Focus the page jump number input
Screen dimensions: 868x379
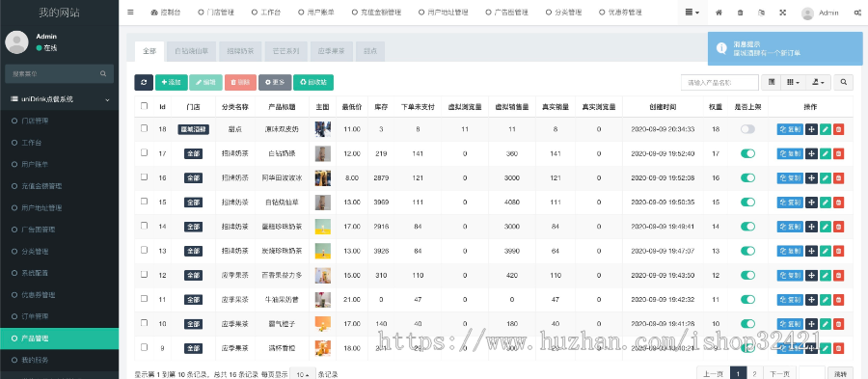tap(812, 374)
